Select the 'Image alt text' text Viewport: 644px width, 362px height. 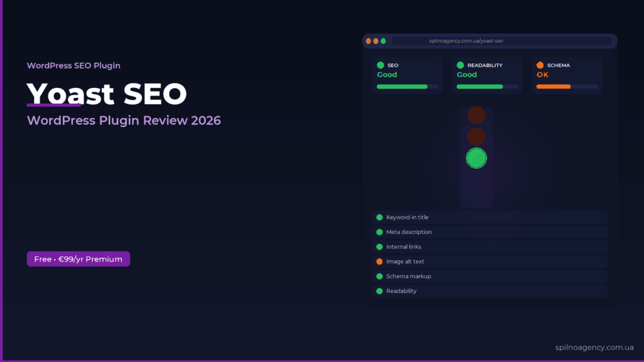click(405, 261)
